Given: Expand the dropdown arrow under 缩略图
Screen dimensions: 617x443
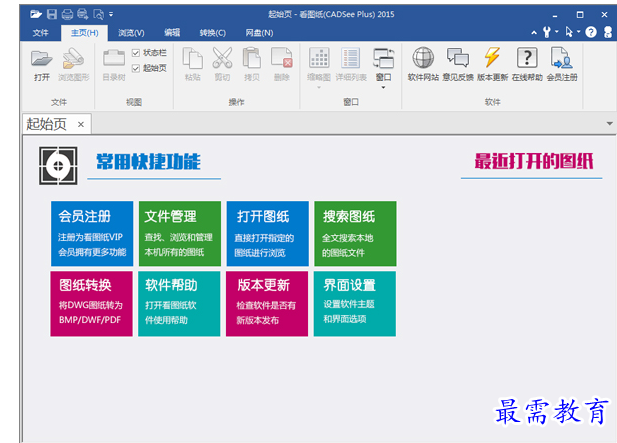Looking at the screenshot, I should [x=319, y=87].
